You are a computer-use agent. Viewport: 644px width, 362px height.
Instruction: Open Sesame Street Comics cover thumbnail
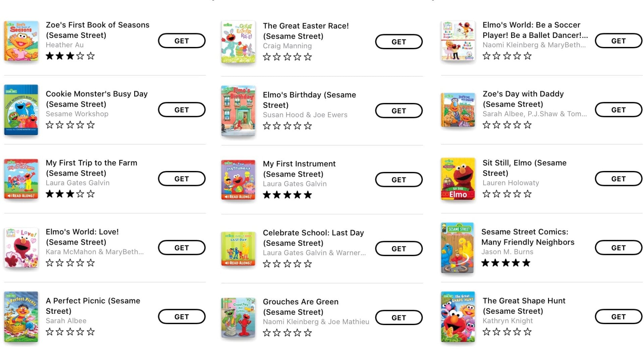coord(457,248)
